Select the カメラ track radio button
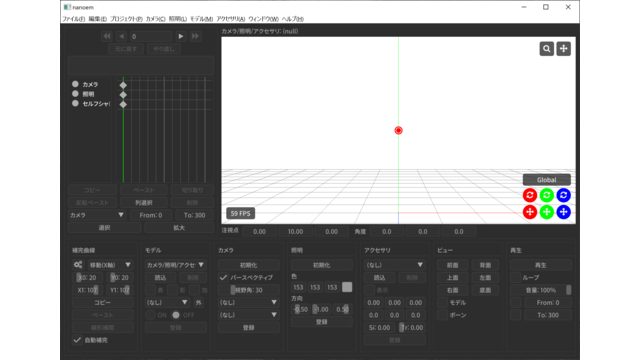Screen dimensions: 640x360 pos(75,84)
